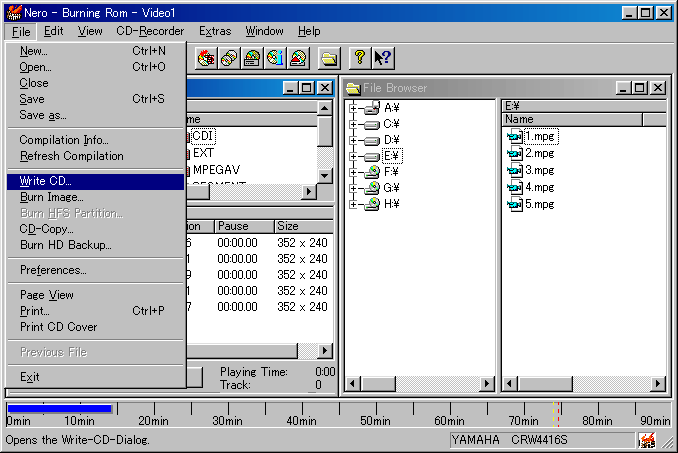Open the Help menu in menu bar
This screenshot has width=678, height=453.
point(309,31)
